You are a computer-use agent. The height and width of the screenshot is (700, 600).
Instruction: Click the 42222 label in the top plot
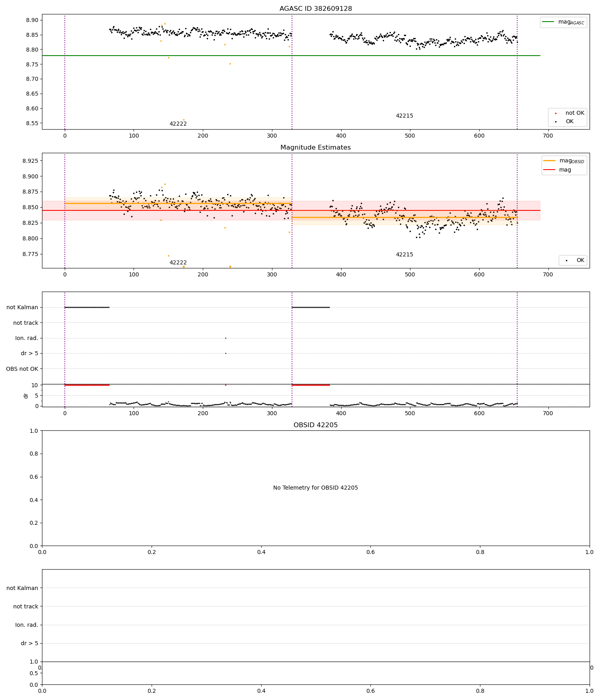pos(178,124)
